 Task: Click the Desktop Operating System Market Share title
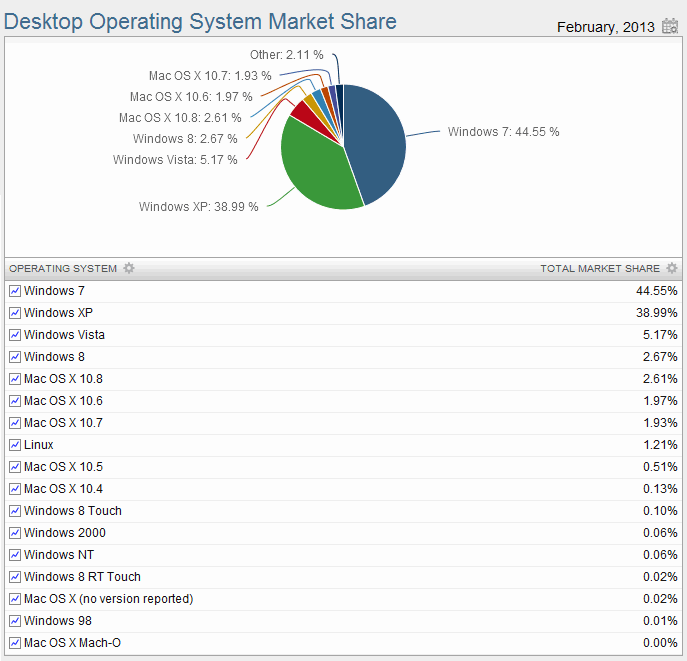click(x=200, y=22)
